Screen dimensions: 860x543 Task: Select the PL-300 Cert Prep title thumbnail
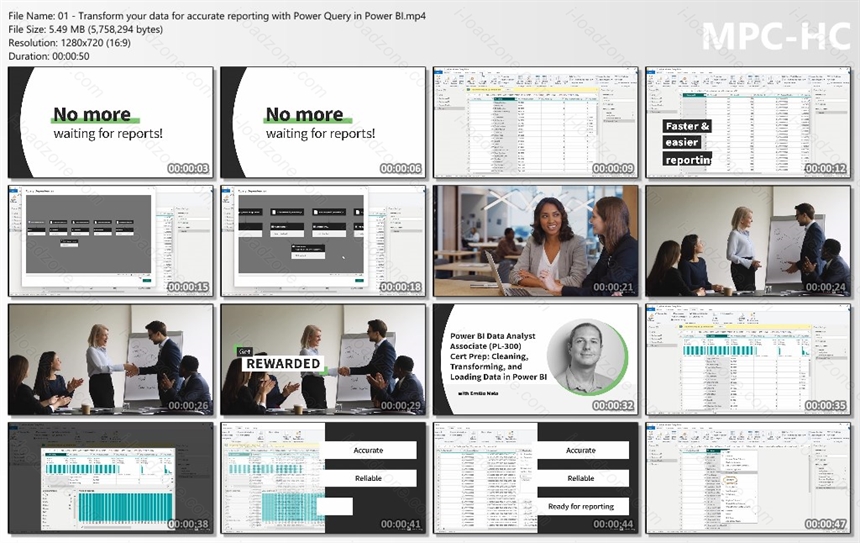pyautogui.click(x=536, y=359)
